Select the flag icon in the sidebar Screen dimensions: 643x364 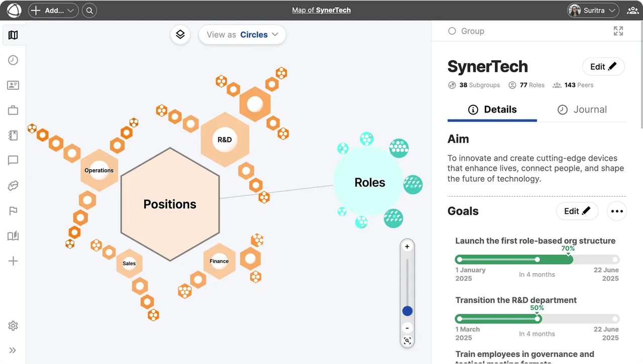pos(13,210)
